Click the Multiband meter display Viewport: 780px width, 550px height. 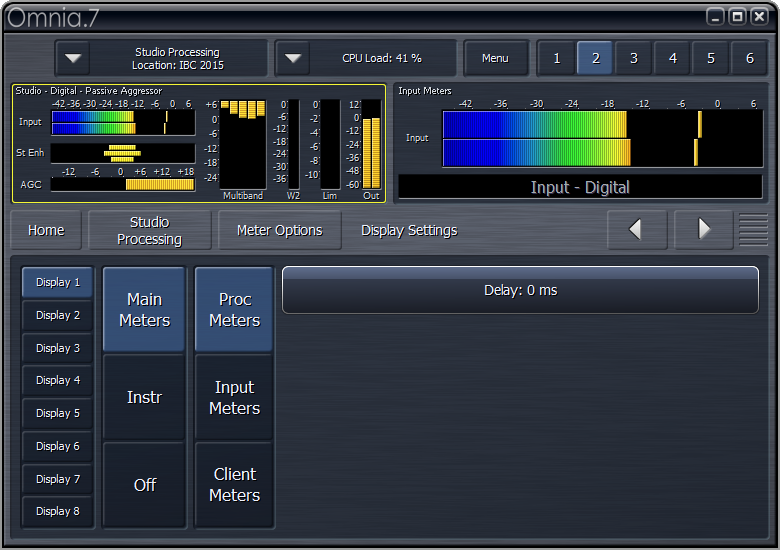(243, 145)
